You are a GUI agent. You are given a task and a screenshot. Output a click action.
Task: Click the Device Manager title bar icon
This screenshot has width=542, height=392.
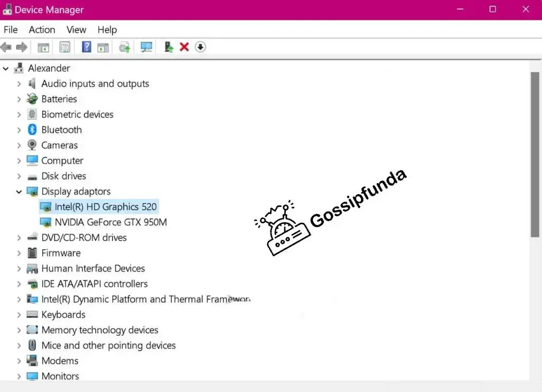7,10
